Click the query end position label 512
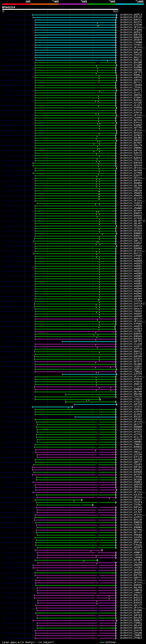The height and width of the screenshot is (644, 146). tap(115, 11)
